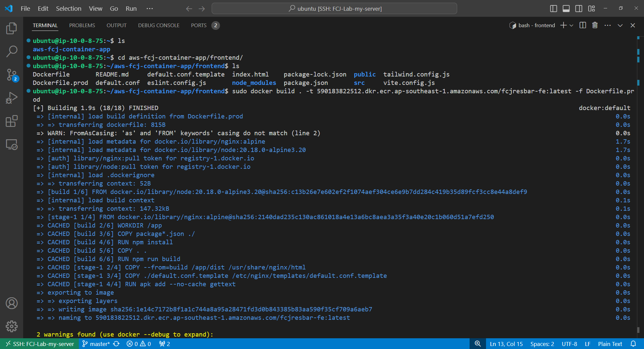Open forwarded ports indicator in status bar
644x349 pixels.
coord(165,344)
